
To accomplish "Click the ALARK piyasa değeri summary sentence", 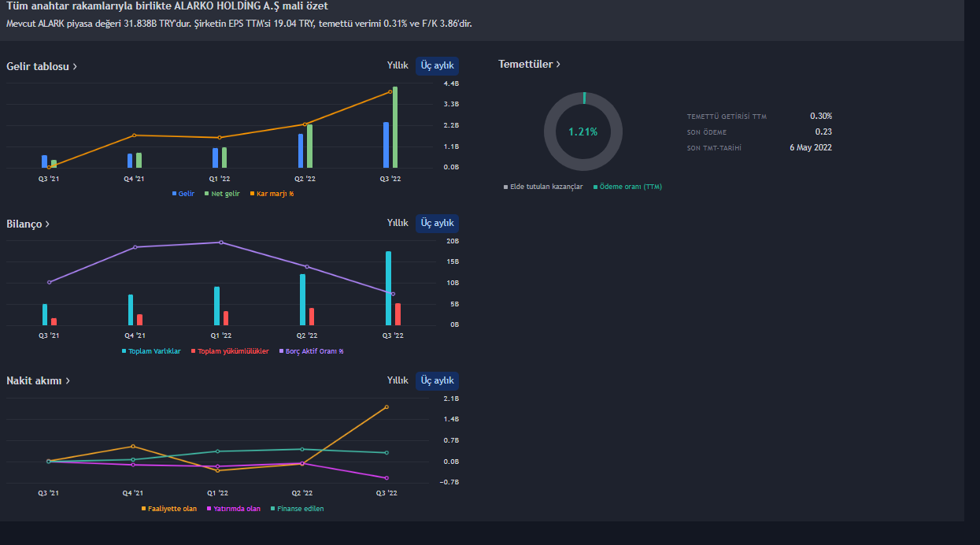I will (239, 24).
